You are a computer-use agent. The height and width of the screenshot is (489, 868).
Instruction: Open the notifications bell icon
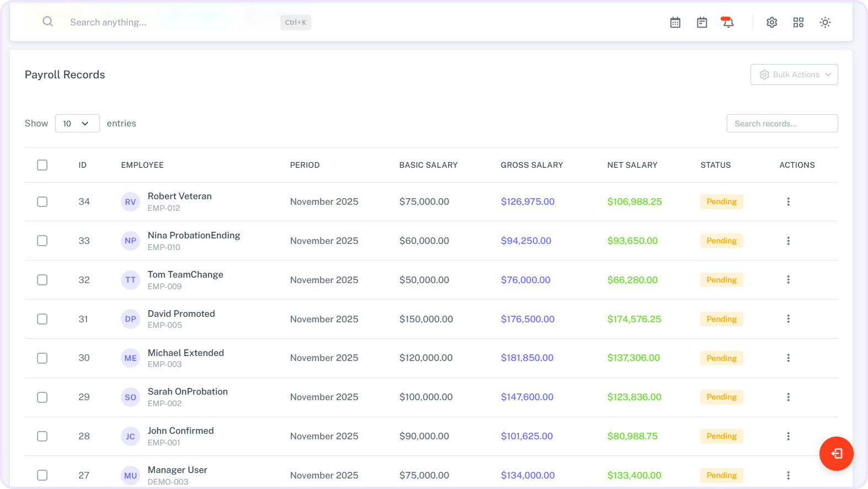tap(728, 23)
